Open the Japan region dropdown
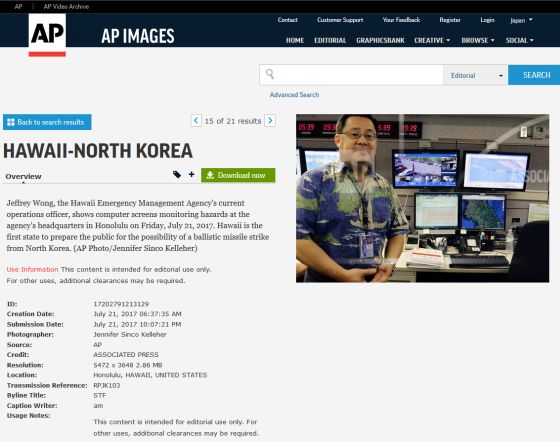This screenshot has height=442, width=560. 521,20
